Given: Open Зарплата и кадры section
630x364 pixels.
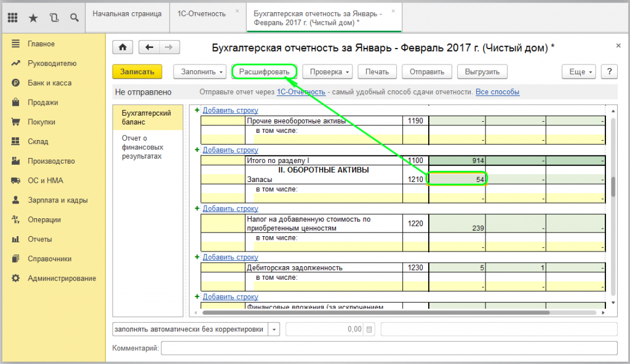Looking at the screenshot, I should tap(57, 200).
